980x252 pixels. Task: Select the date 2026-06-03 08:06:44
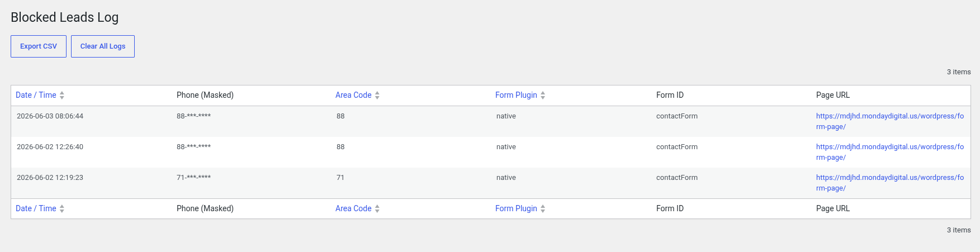[x=50, y=116]
